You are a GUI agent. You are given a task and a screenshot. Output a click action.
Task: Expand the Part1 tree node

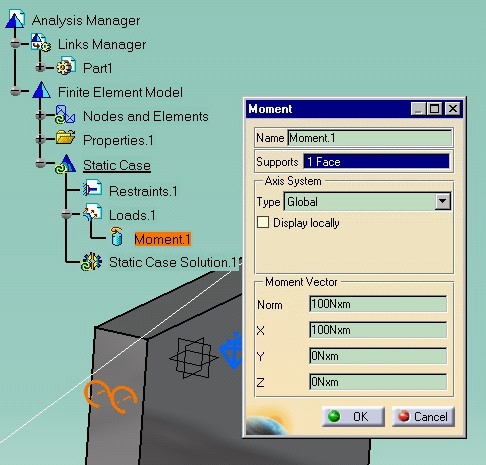pos(40,68)
